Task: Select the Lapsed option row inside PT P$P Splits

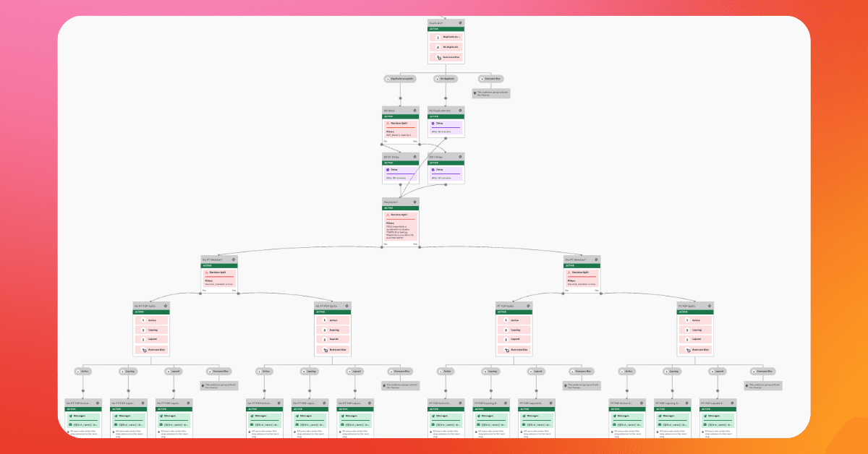Action: (x=696, y=339)
